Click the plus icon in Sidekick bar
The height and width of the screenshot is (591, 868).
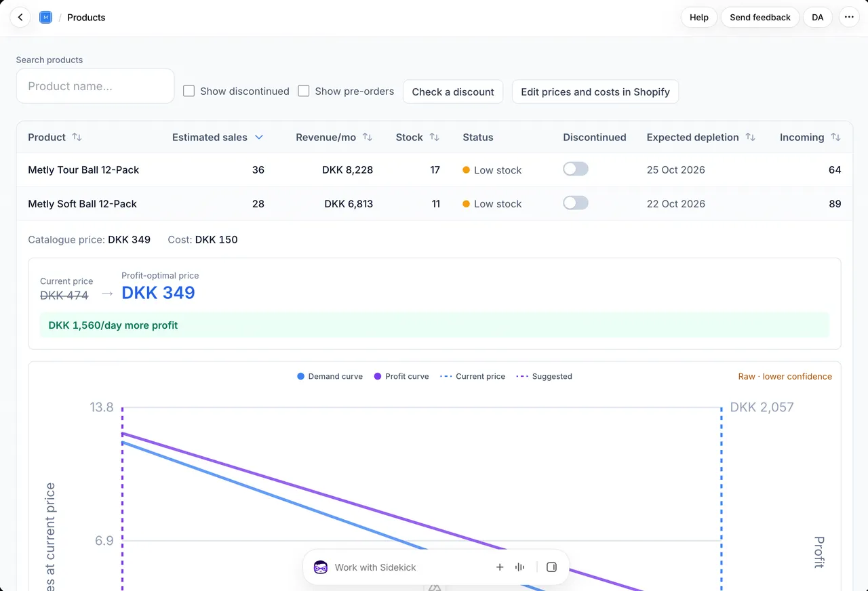click(x=500, y=567)
